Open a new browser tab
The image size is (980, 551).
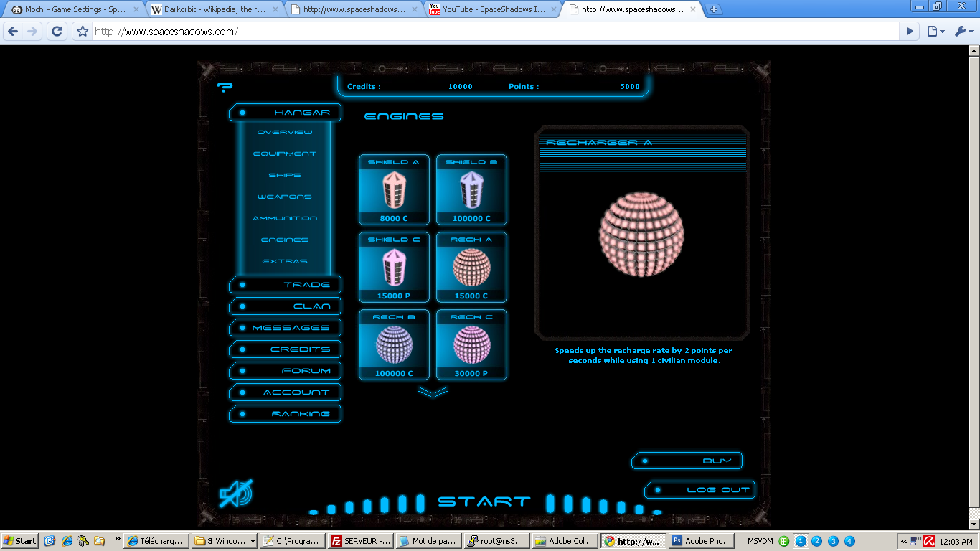pos(713,9)
